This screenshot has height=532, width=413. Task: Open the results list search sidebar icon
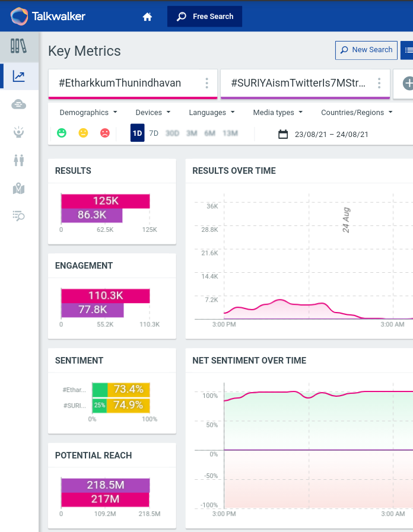(18, 216)
